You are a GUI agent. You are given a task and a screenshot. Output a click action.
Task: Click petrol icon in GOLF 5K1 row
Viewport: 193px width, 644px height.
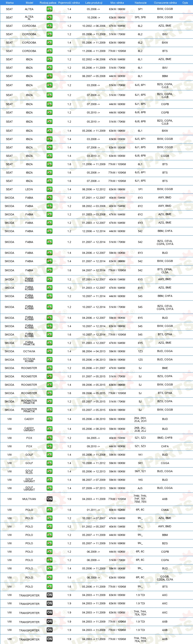[x=49, y=463]
